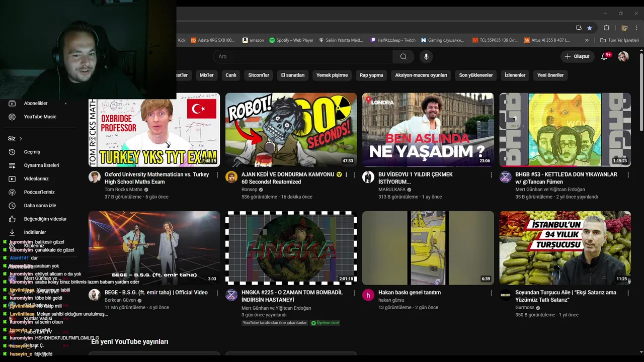Open the HalfAzzzleep - Twitch bookmark
The width and height of the screenshot is (644, 362).
pyautogui.click(x=393, y=40)
